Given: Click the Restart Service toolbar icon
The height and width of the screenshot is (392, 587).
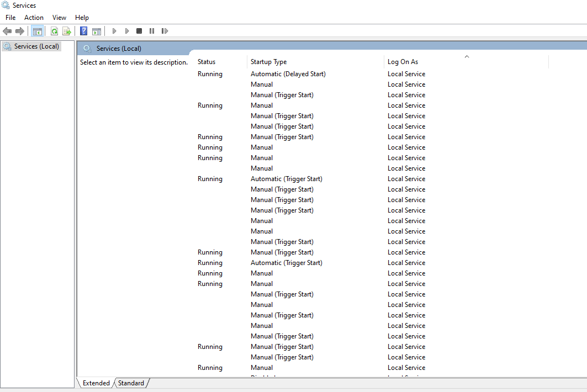Looking at the screenshot, I should coord(165,31).
